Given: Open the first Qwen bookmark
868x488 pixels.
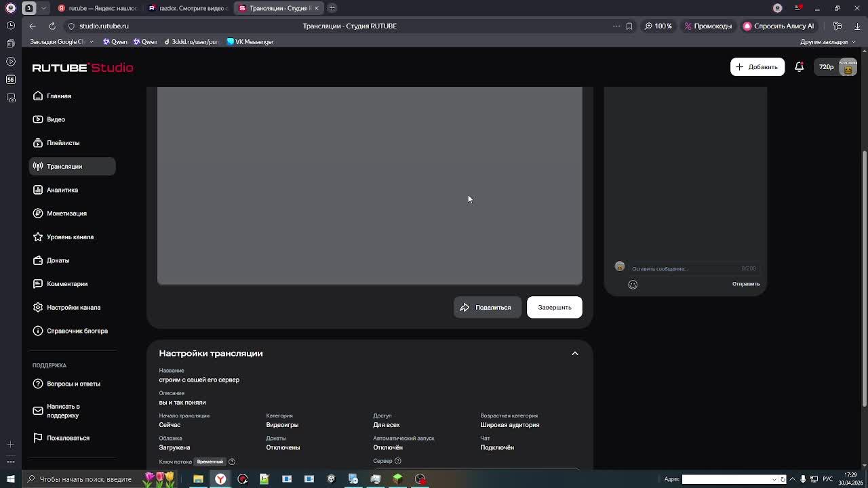Looking at the screenshot, I should [115, 42].
